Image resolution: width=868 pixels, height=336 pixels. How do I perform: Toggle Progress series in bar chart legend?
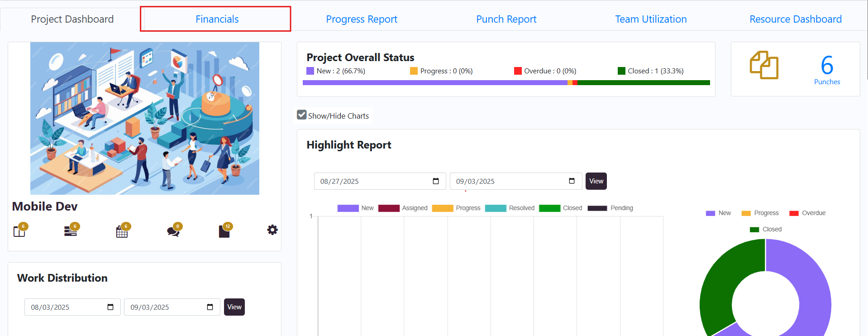tap(456, 208)
